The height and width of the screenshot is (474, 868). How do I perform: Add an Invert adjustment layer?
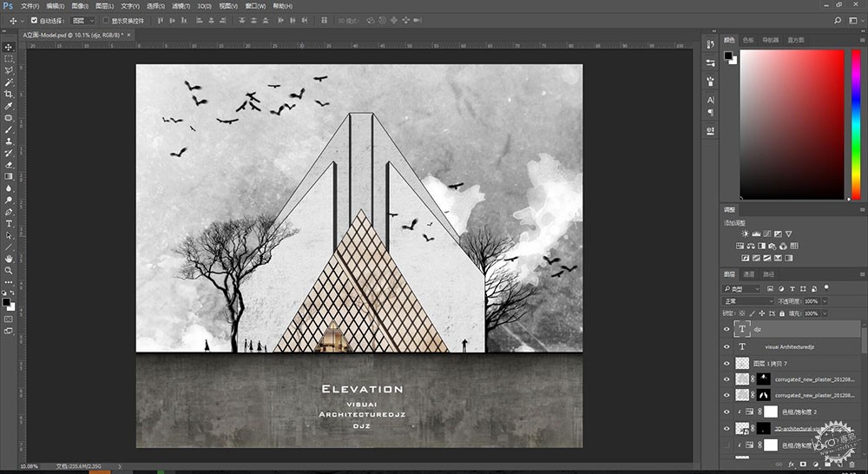(745, 258)
